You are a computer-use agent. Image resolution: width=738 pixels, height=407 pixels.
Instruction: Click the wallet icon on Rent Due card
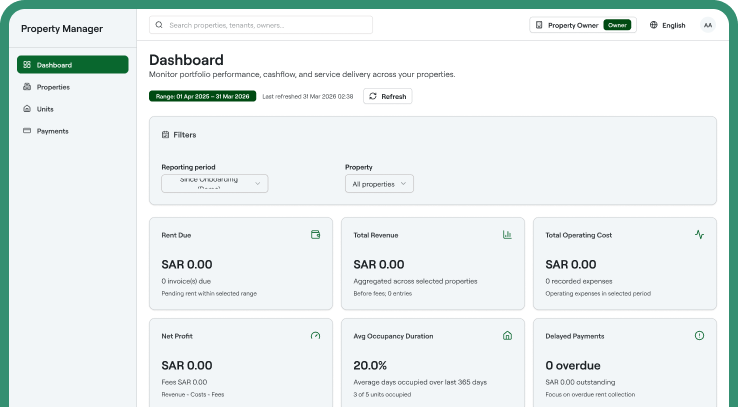pos(315,234)
